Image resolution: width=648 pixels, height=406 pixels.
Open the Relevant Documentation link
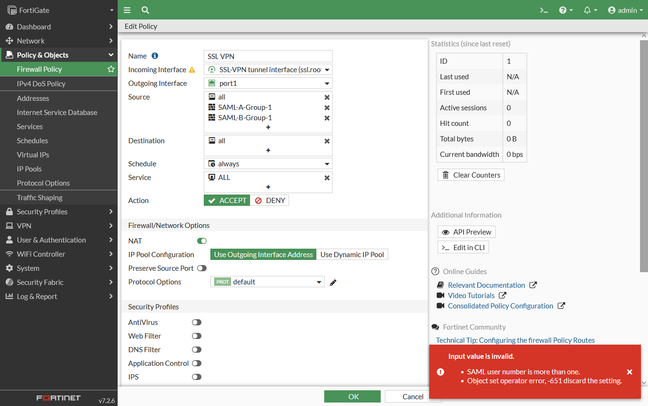(486, 285)
